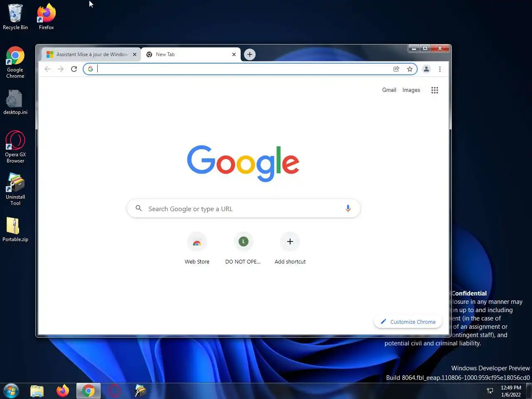Click the Google logo image

[x=243, y=163]
